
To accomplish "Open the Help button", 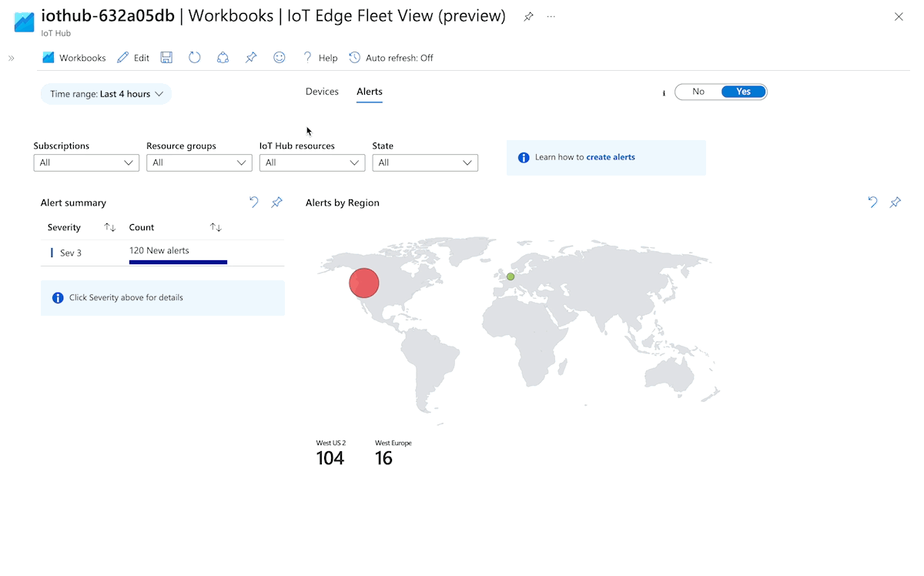I will [320, 58].
